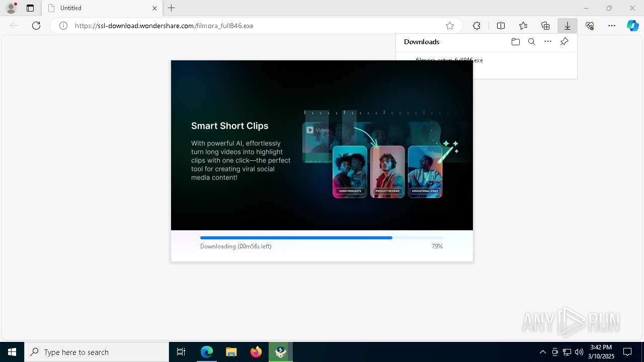The image size is (644, 362).
Task: Pin the Downloads panel
Action: 564,42
